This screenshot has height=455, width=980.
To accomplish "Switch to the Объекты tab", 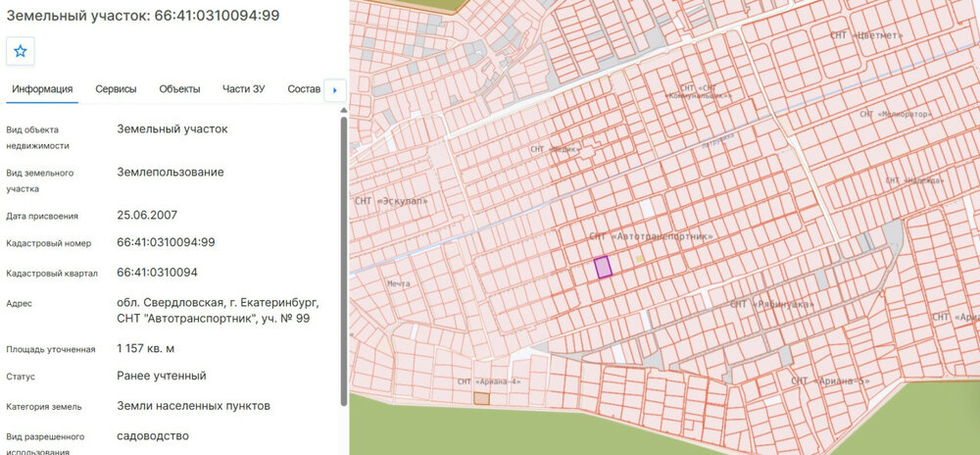I will click(x=179, y=89).
